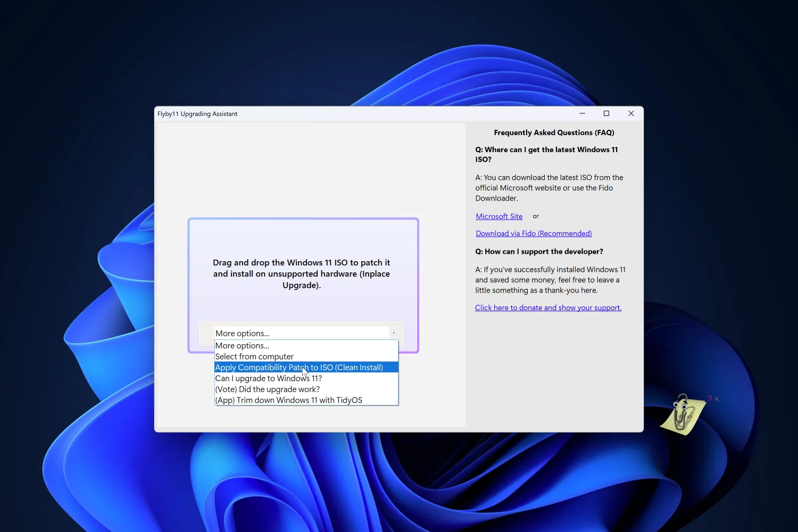The width and height of the screenshot is (798, 532).
Task: Click the 'Flyby11 Upgrading Assistant' window title
Action: (x=197, y=114)
